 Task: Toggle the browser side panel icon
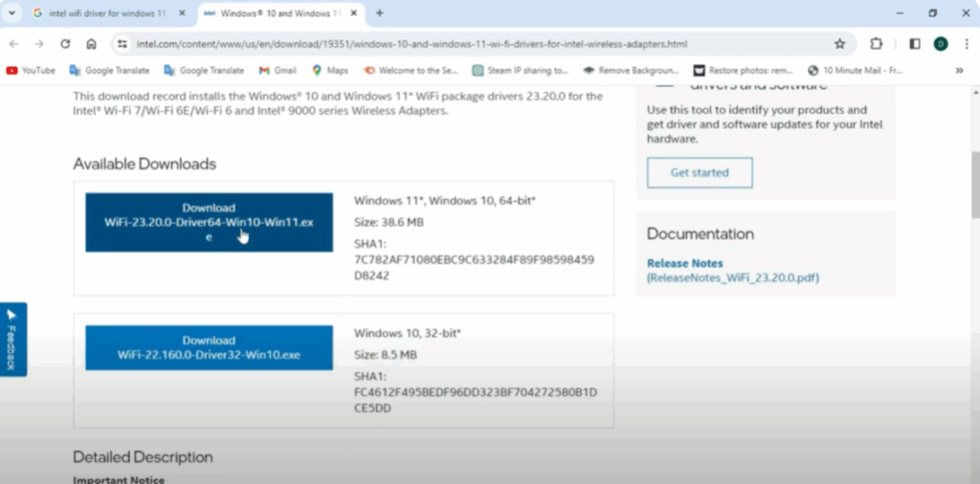[914, 44]
